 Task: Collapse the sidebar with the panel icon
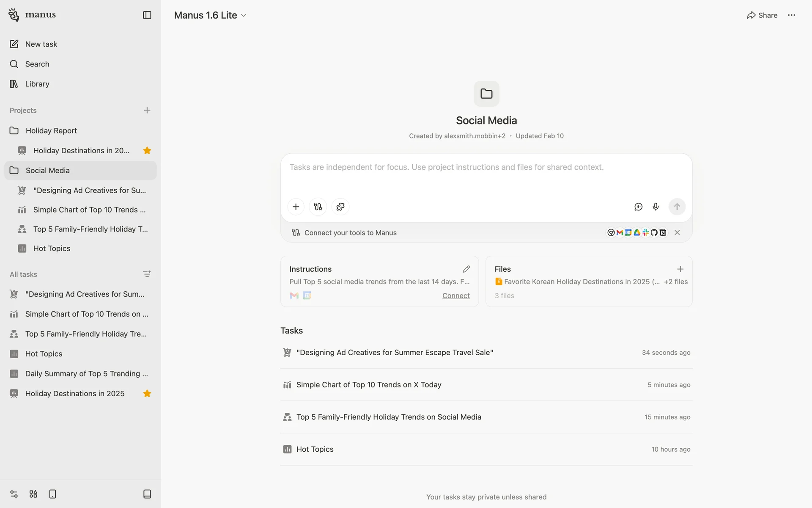147,15
